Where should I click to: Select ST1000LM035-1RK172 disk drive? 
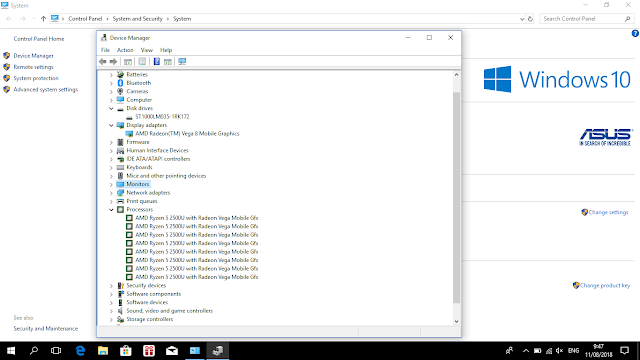click(x=162, y=117)
